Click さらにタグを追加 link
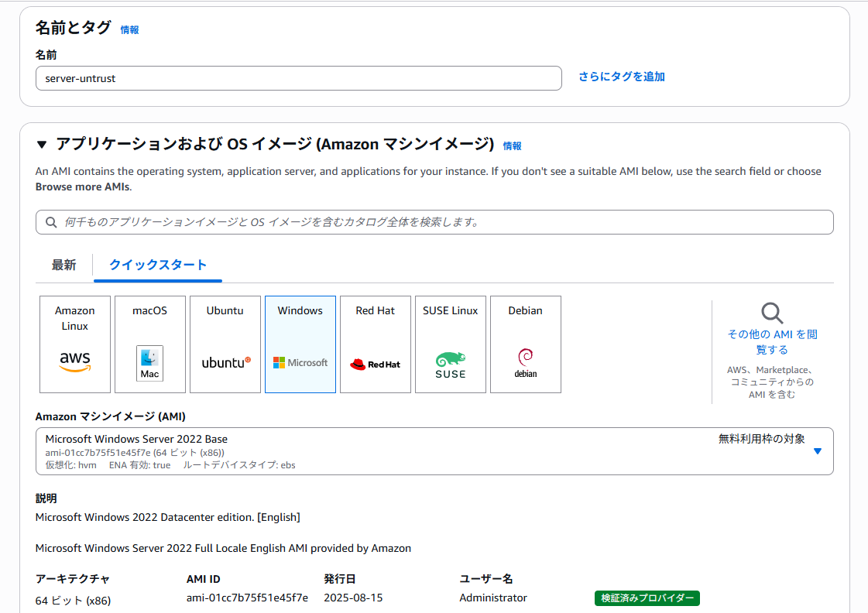This screenshot has height=613, width=868. [622, 77]
